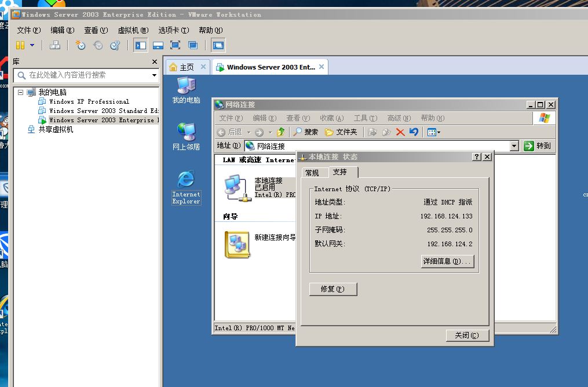Click the console view icon at toolbar end
588x387 pixels.
(218, 45)
